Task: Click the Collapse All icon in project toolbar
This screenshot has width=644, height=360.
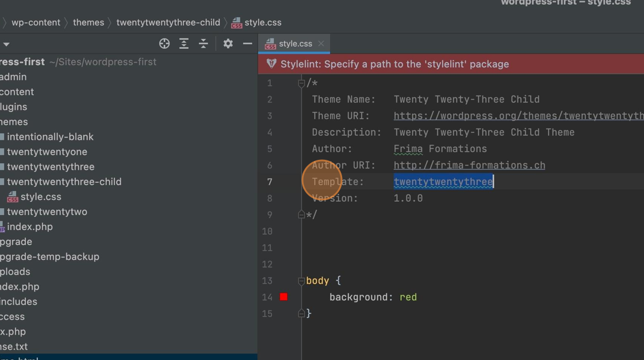Action: click(x=204, y=44)
